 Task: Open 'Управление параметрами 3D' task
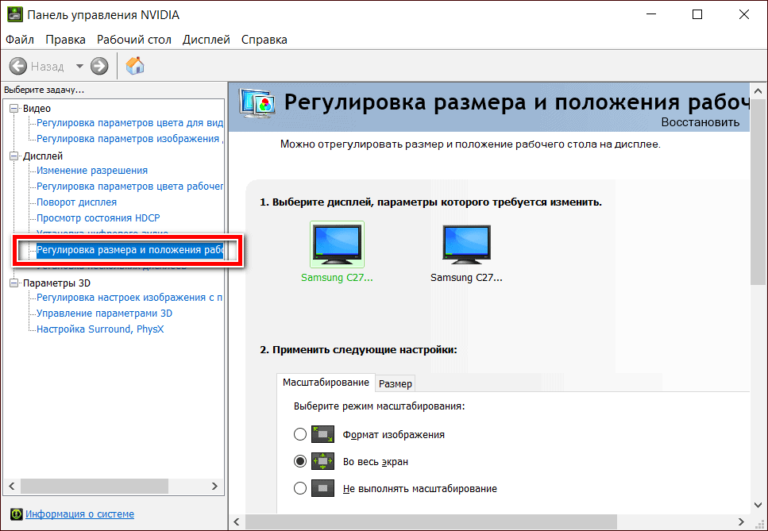point(104,313)
